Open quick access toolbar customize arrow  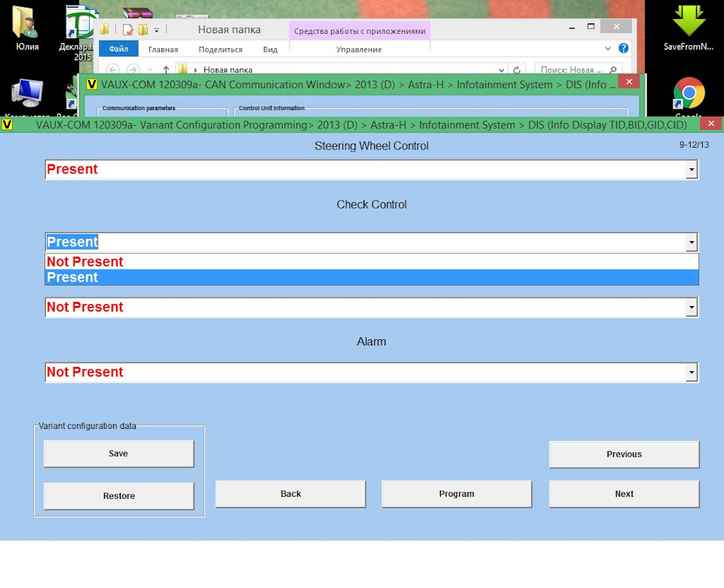pos(157,30)
